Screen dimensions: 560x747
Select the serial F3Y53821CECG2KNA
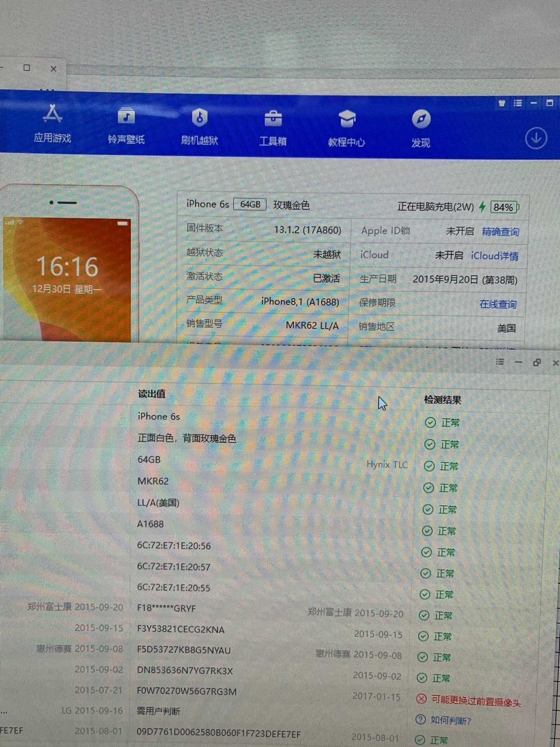pos(180,630)
